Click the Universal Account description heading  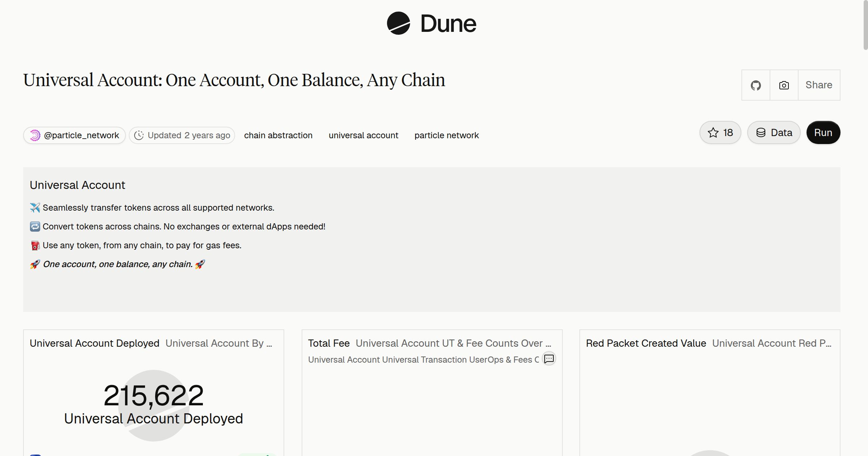click(77, 185)
